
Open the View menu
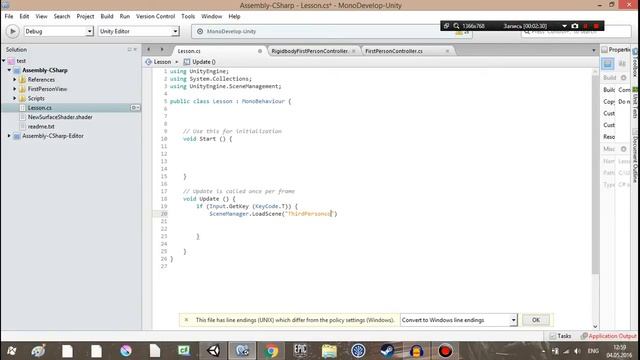(x=41, y=16)
